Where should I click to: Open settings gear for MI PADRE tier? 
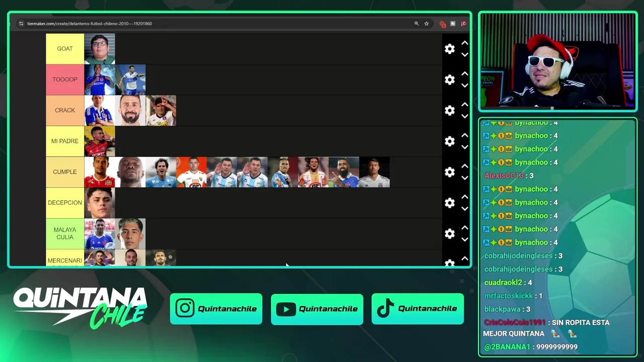(x=450, y=141)
